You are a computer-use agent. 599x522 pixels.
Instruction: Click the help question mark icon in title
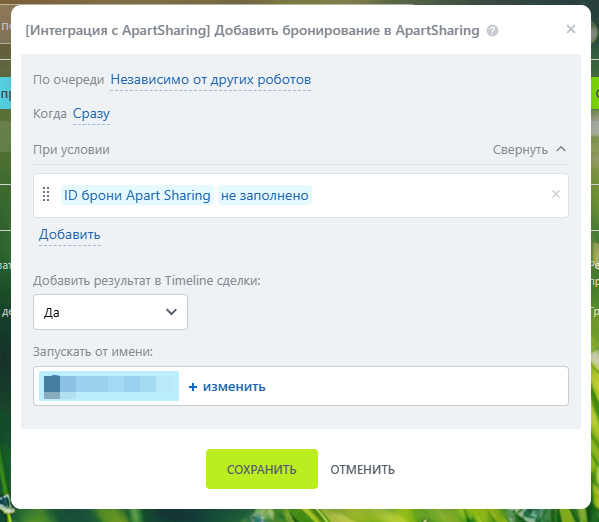point(492,31)
